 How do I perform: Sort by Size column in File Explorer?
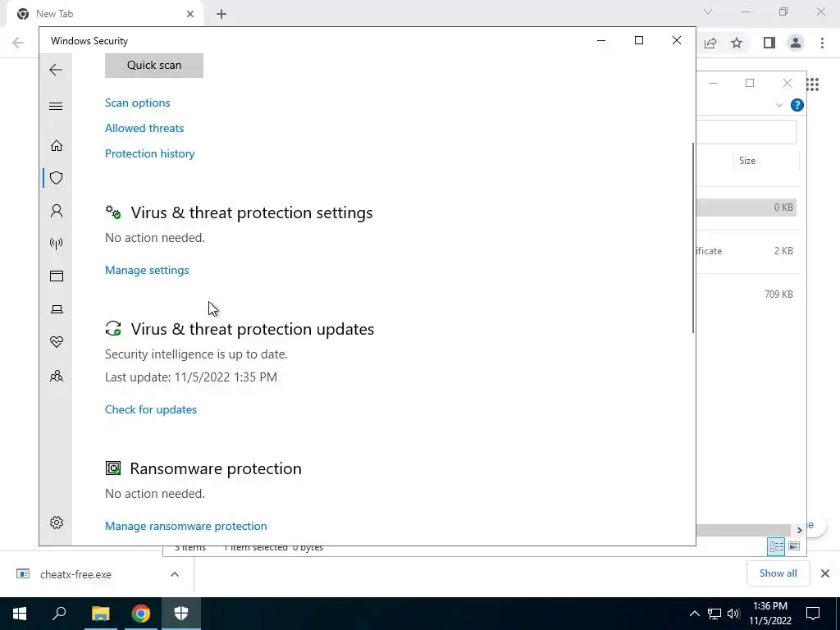pos(746,161)
